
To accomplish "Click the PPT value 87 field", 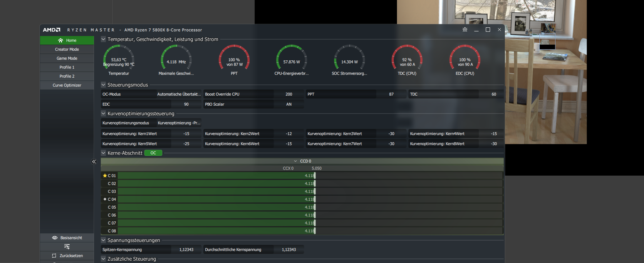I will pos(391,94).
